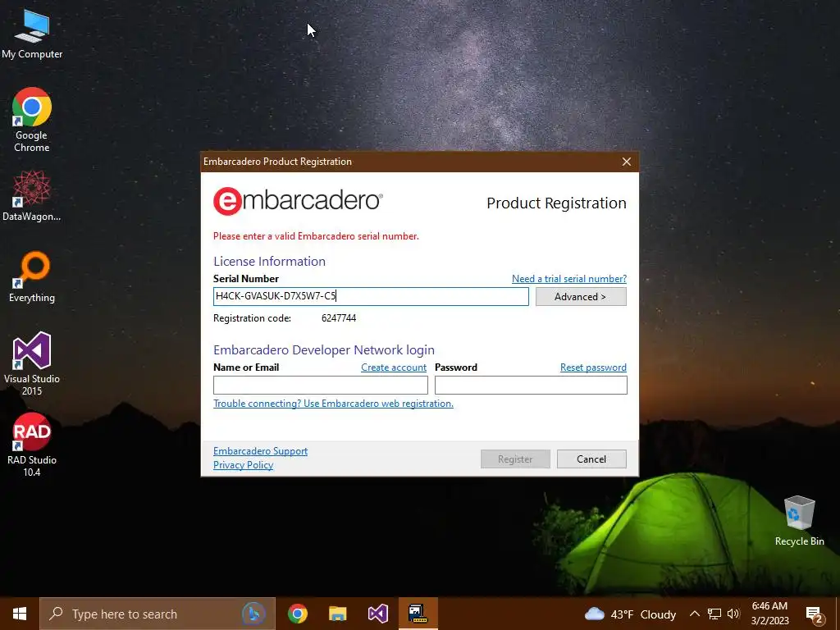Expand the Advanced > options
The width and height of the screenshot is (840, 630).
coord(581,297)
